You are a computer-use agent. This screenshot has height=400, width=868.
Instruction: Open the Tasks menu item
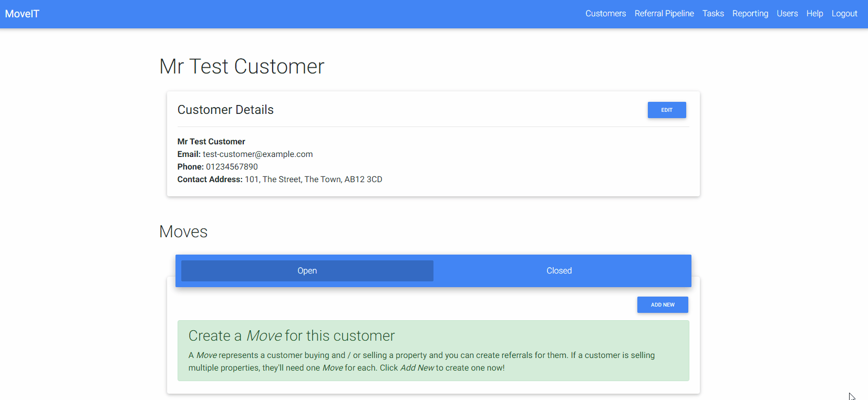712,14
